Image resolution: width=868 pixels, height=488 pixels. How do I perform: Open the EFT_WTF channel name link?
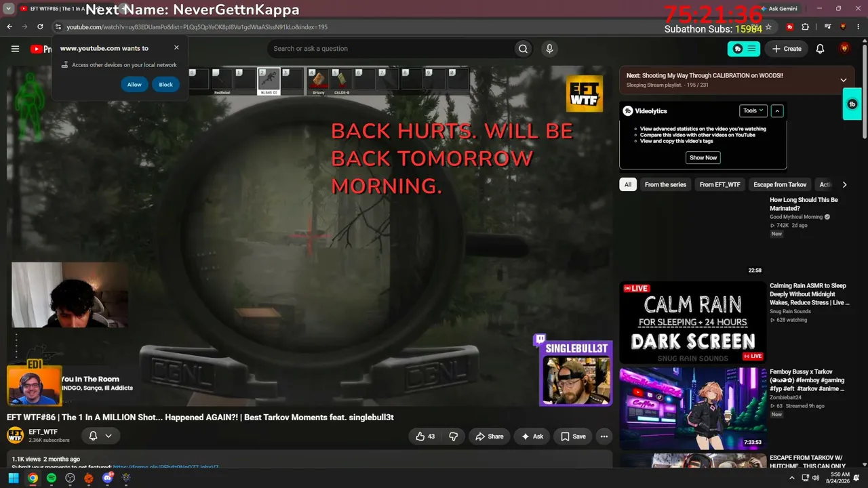coord(43,432)
